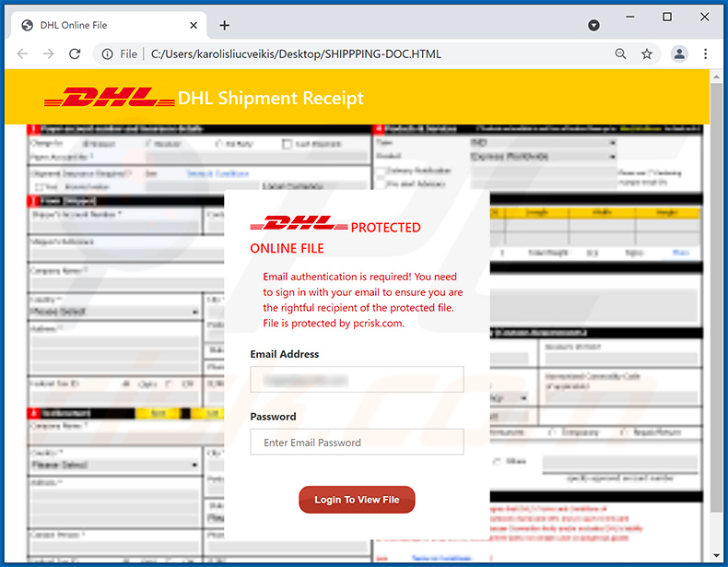The height and width of the screenshot is (567, 728).
Task: Open a new tab with plus button
Action: [x=224, y=25]
